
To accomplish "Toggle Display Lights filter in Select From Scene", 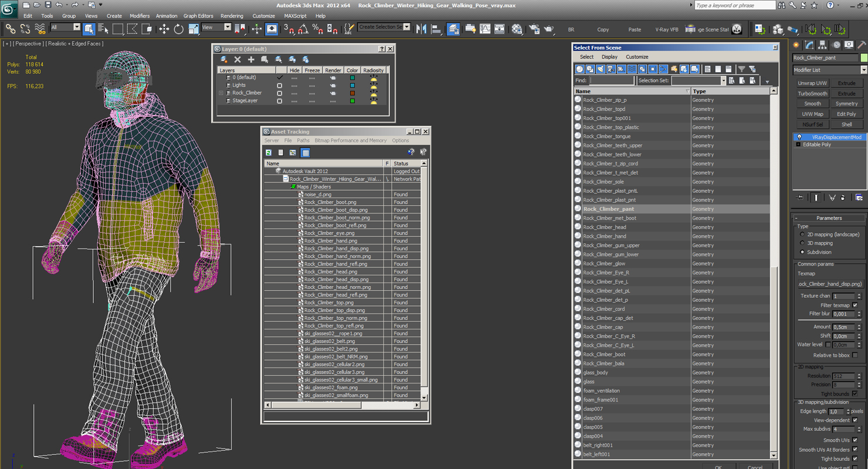I will pyautogui.click(x=601, y=69).
